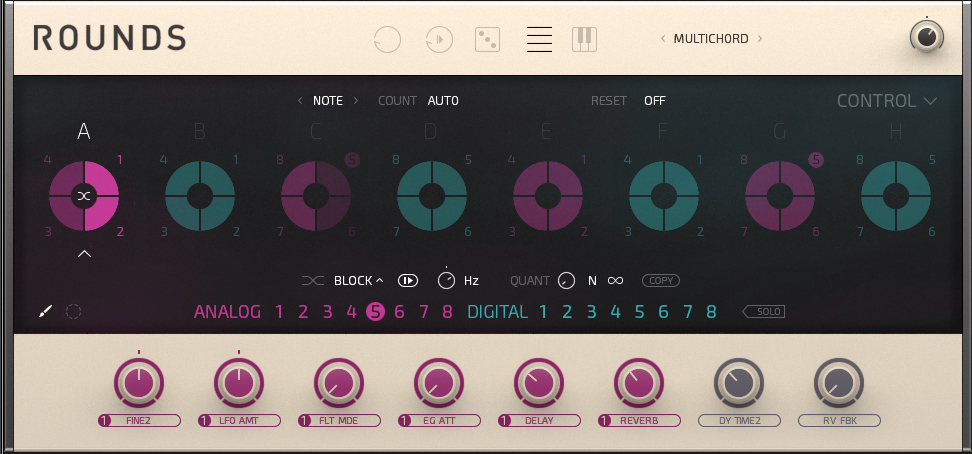Select ANALOG sound 3
Screen dimensions: 972x454
pos(327,311)
